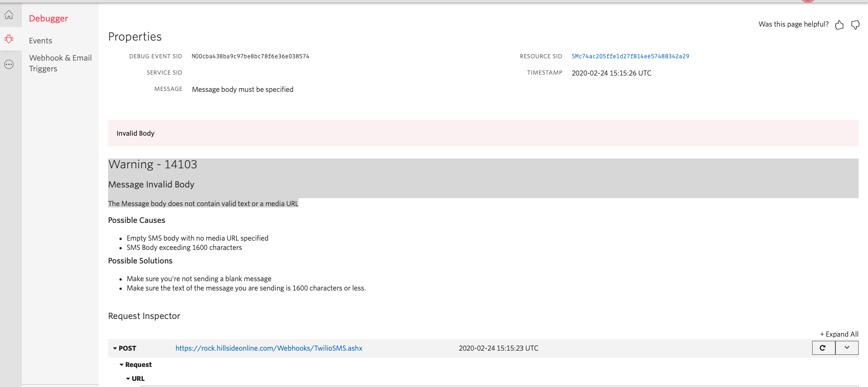Select 'SMS Body exceeding 1600 characters' cause
The image size is (868, 387).
point(184,248)
